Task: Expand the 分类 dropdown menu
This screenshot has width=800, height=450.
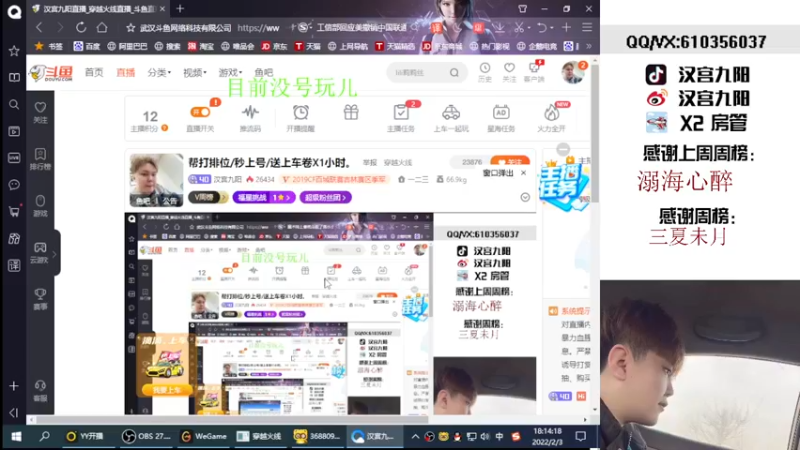Action: click(x=159, y=72)
